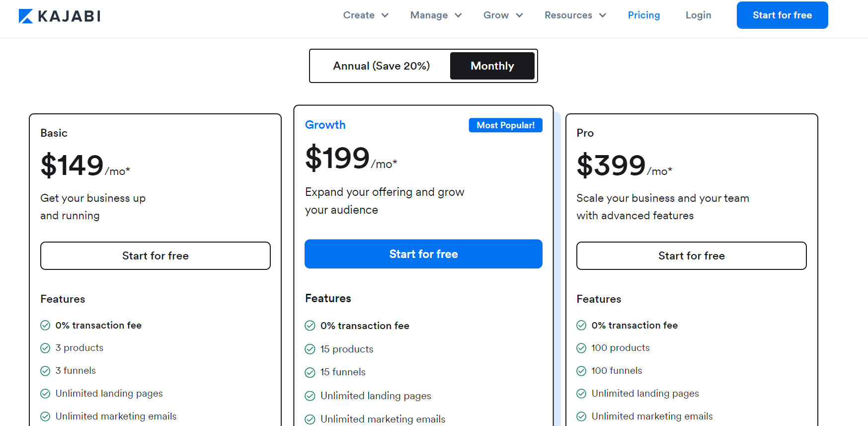
Task: Expand the Grow navigation menu
Action: pos(503,15)
